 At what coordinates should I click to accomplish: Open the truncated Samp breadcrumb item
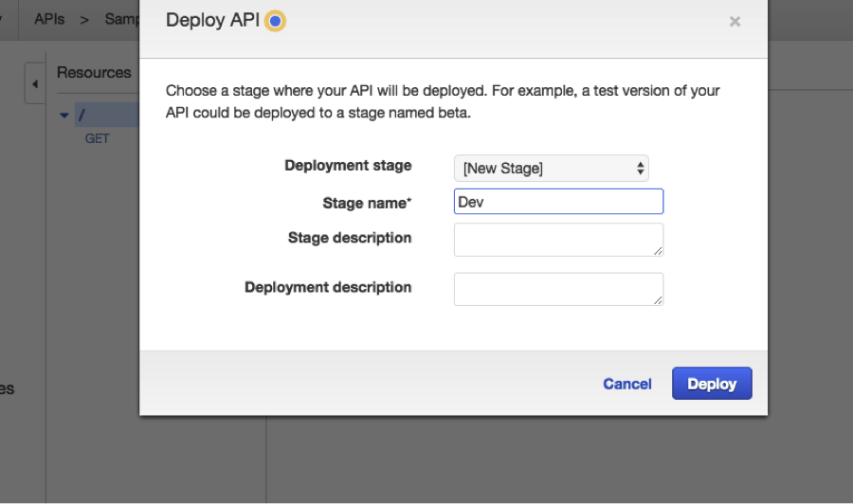(122, 19)
